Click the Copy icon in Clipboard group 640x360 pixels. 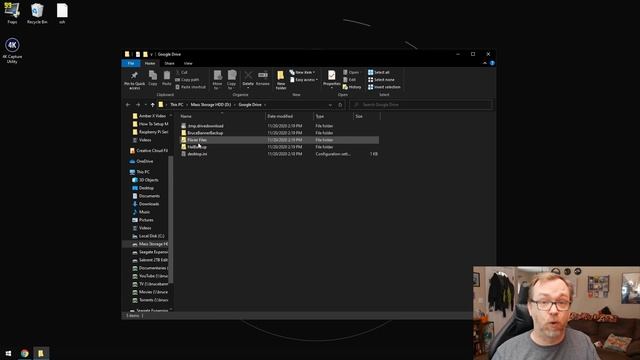coord(153,78)
